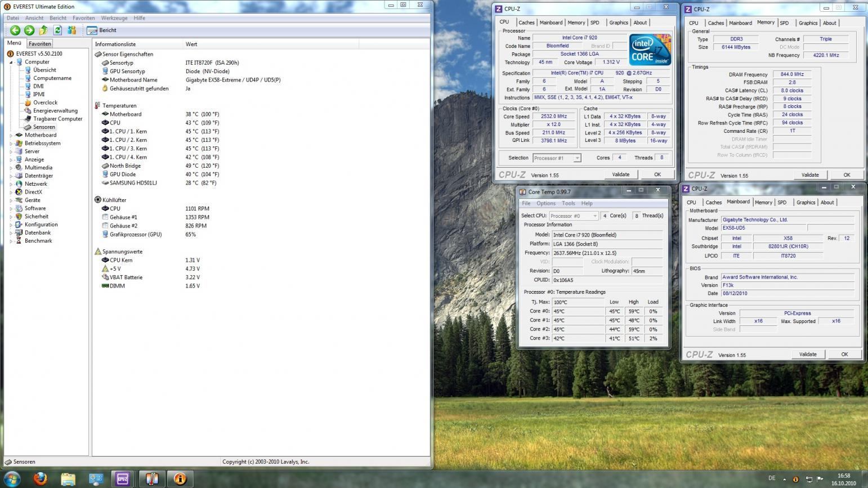Open the SPD tab in CPU-Z memory window
Screen dimensions: 868x488
(784, 23)
